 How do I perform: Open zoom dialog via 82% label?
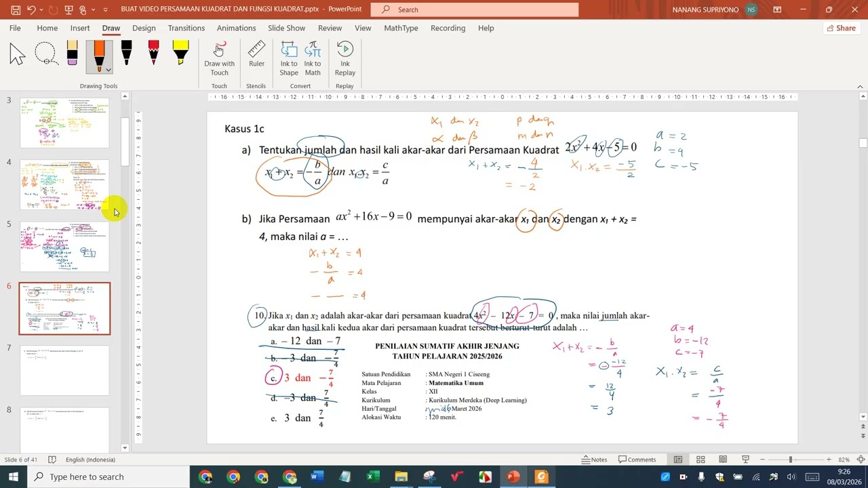(844, 460)
